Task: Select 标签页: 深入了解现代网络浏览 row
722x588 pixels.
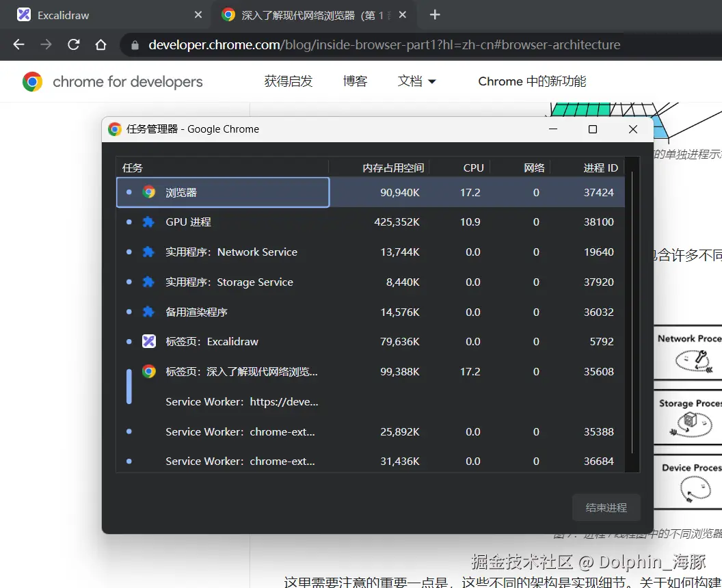Action: click(x=371, y=371)
